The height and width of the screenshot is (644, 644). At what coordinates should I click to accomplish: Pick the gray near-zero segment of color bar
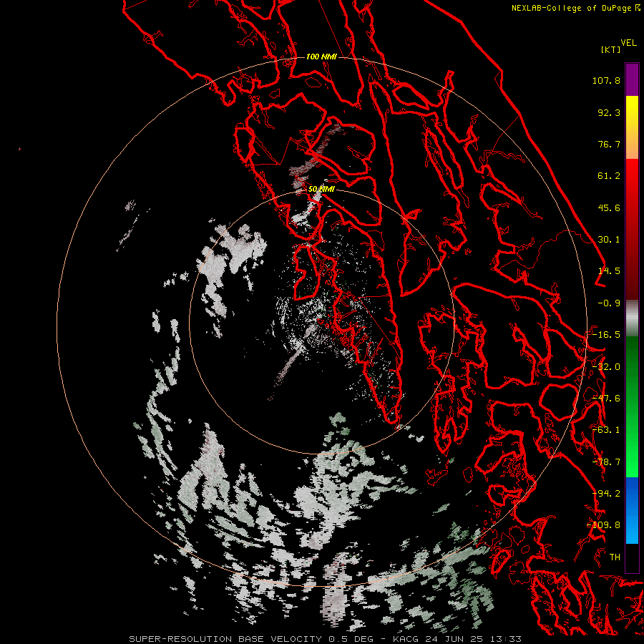click(x=632, y=318)
